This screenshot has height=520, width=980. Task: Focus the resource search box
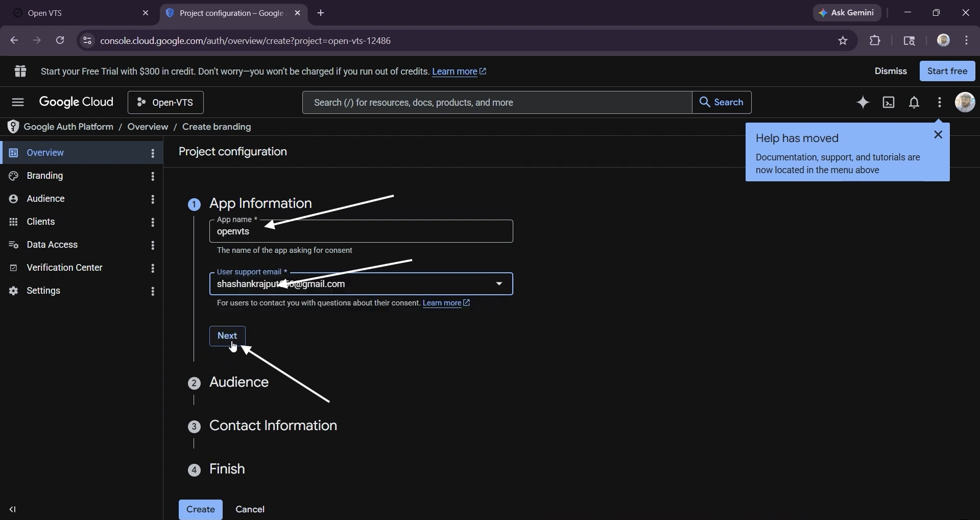pyautogui.click(x=497, y=103)
